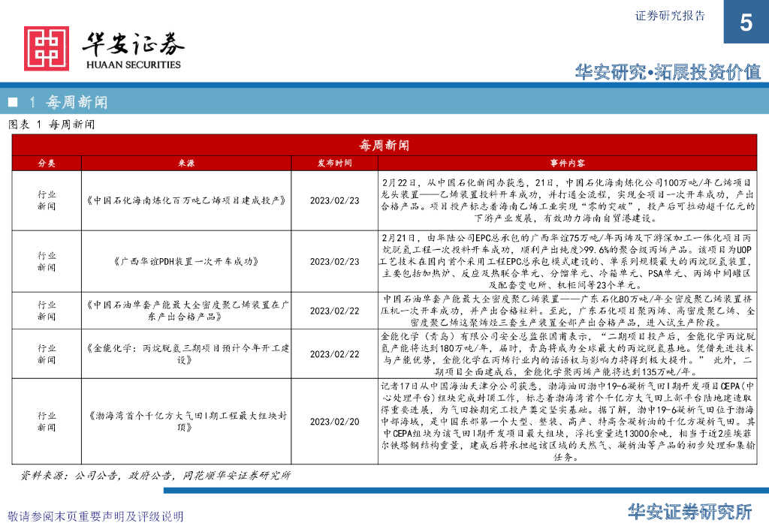Click date 2023/02/23 in 广西华谊 row

334,262
